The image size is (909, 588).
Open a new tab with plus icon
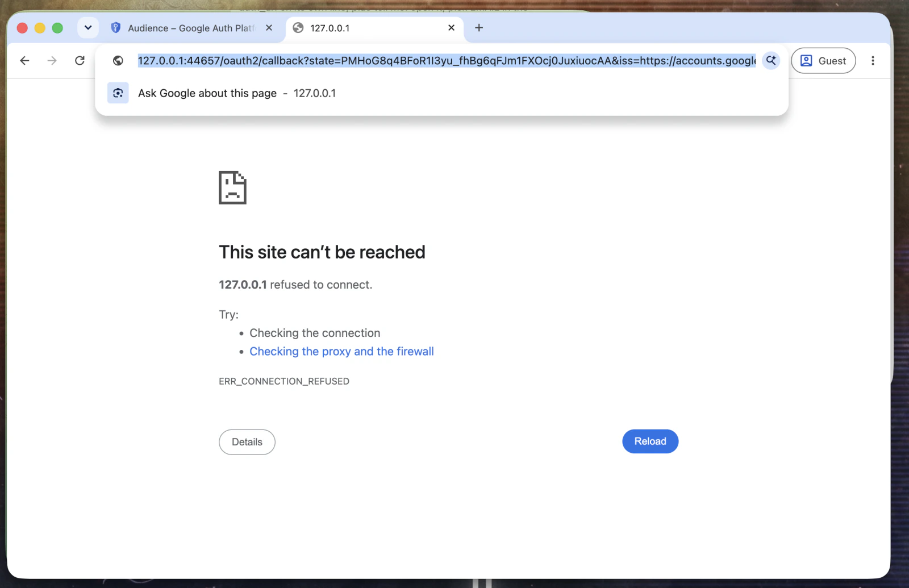pos(479,28)
